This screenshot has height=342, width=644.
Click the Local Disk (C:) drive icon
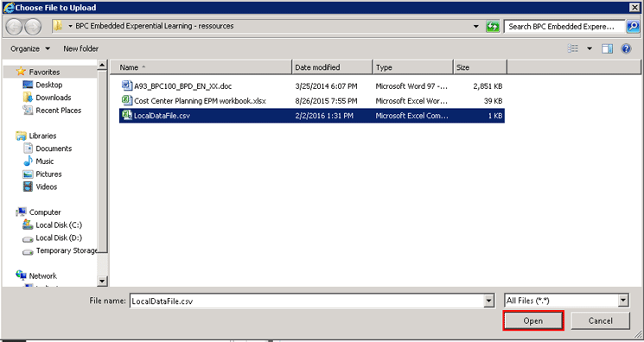[x=28, y=225]
